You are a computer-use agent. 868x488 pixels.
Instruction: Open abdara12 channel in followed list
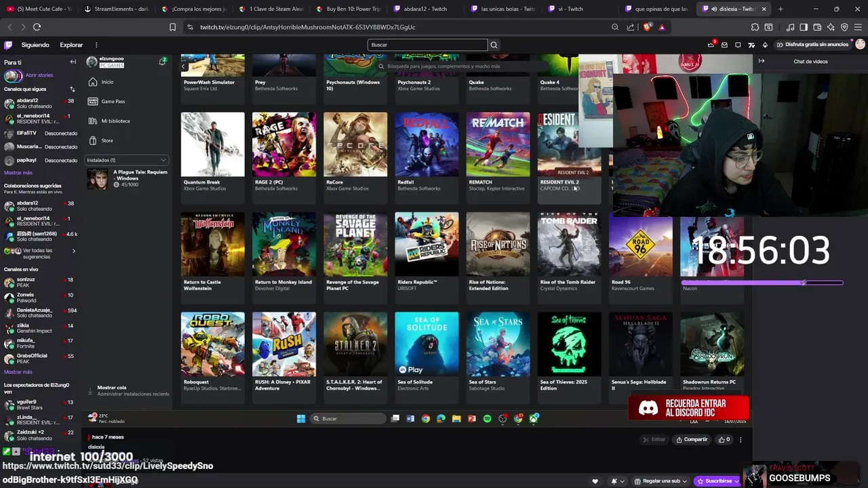[39, 103]
